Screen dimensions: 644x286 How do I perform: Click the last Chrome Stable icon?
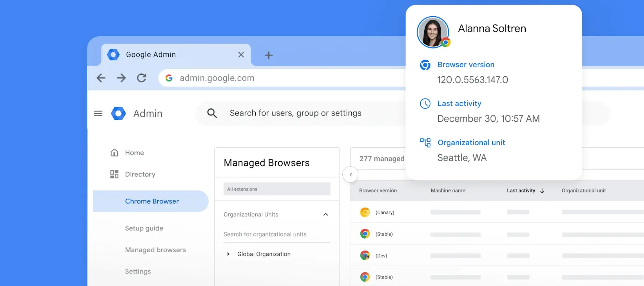click(x=365, y=277)
